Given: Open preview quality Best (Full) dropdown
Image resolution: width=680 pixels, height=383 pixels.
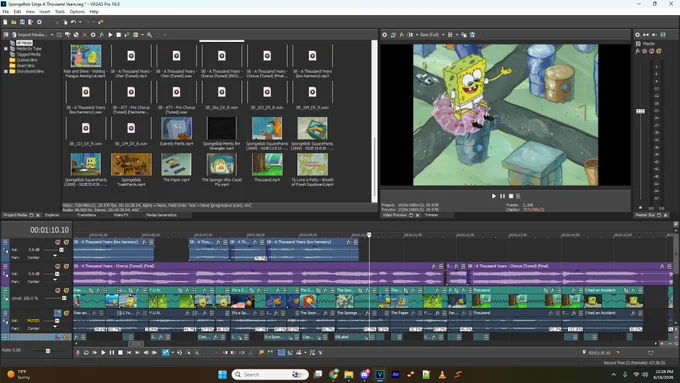Looking at the screenshot, I should tap(443, 35).
